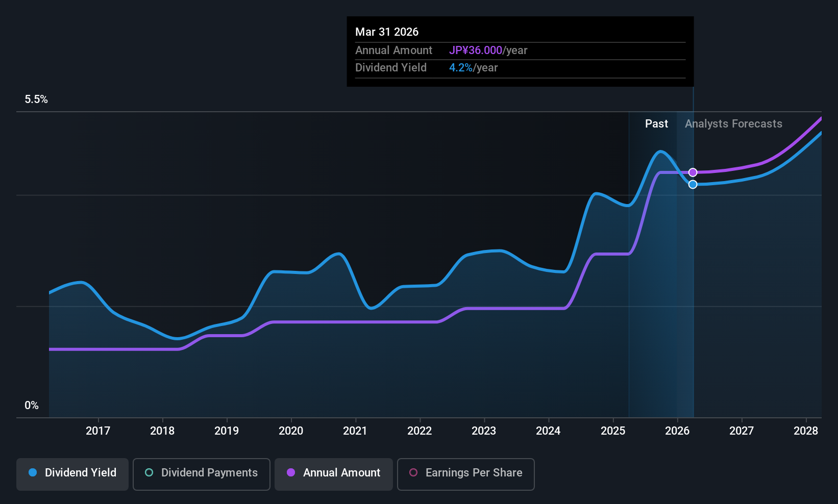Click the 5.5% y-axis label

36,99
